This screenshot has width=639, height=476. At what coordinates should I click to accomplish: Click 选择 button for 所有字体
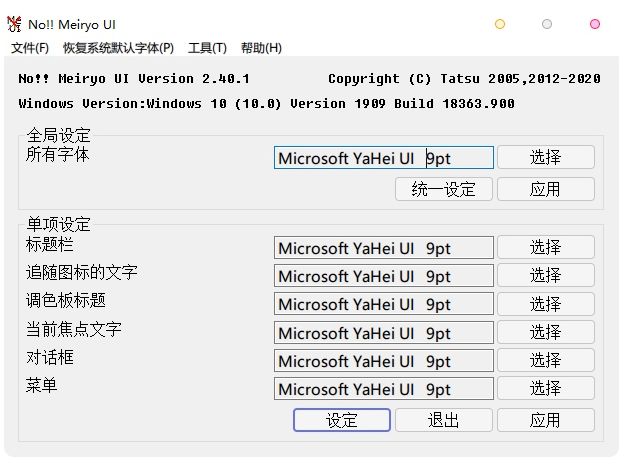click(545, 158)
